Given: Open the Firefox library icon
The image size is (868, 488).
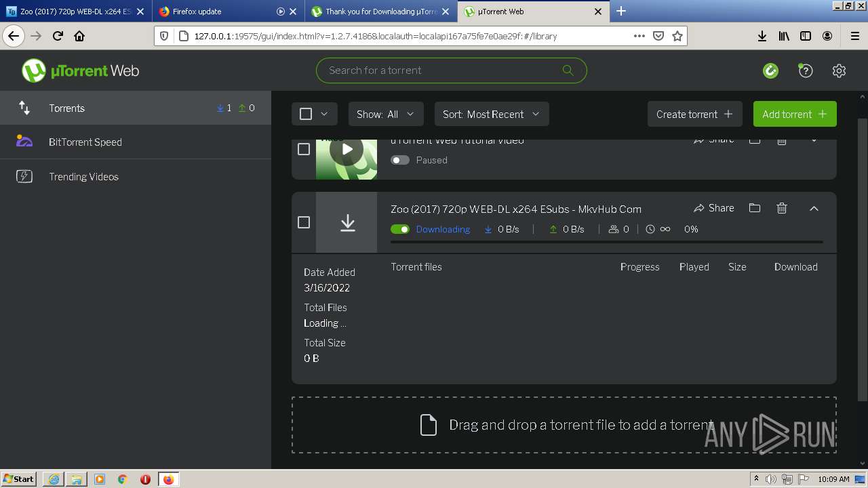Looking at the screenshot, I should point(784,36).
